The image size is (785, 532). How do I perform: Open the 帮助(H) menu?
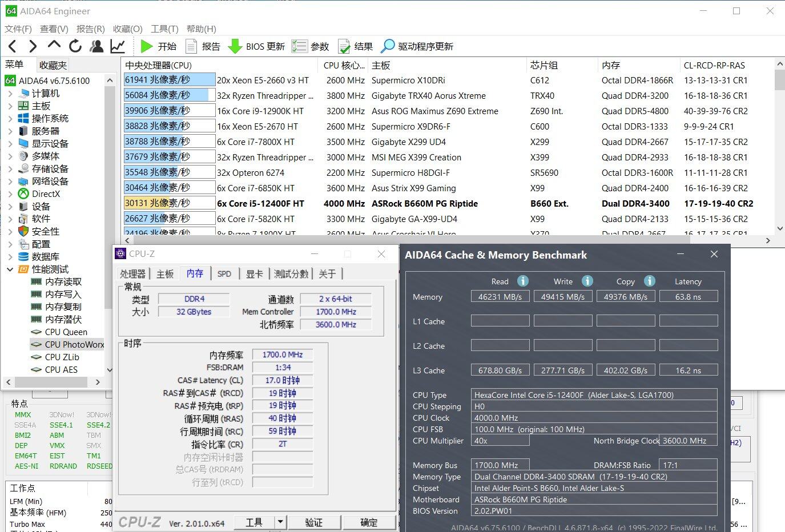click(201, 29)
